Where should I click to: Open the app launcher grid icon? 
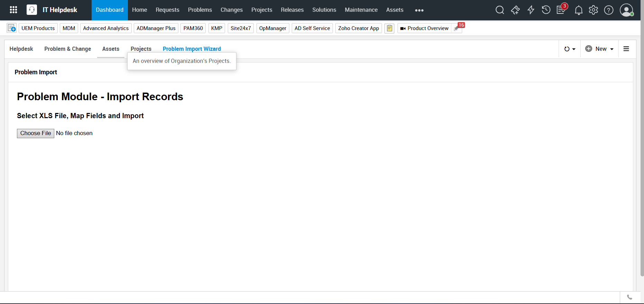pyautogui.click(x=13, y=10)
